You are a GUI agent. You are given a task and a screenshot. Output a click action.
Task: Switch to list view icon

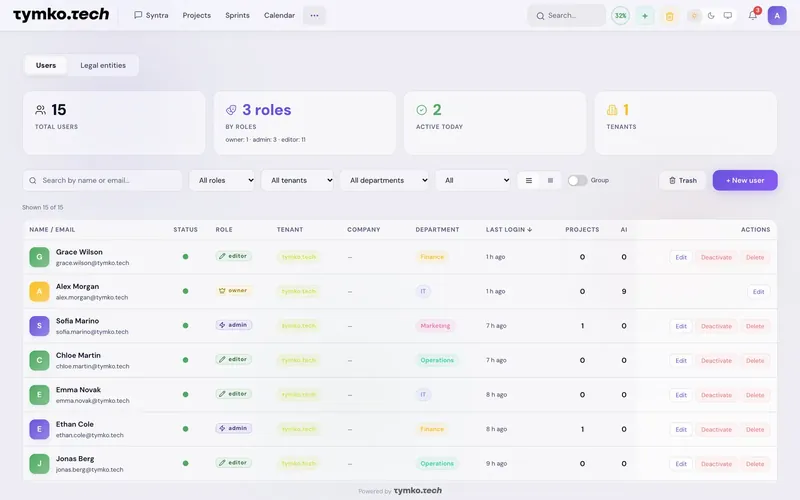coord(529,181)
